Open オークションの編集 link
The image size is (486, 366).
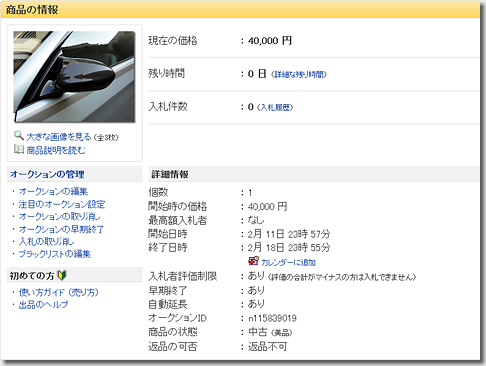coord(53,191)
